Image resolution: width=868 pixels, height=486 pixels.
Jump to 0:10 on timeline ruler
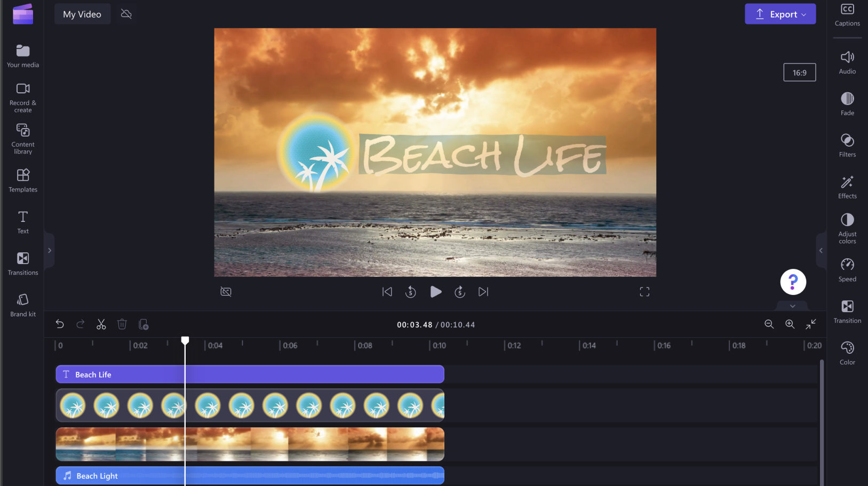click(x=439, y=345)
